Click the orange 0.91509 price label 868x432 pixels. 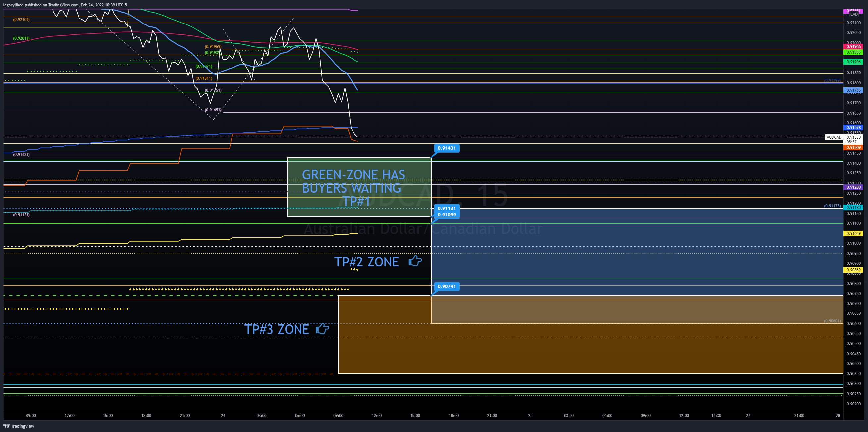(x=853, y=148)
